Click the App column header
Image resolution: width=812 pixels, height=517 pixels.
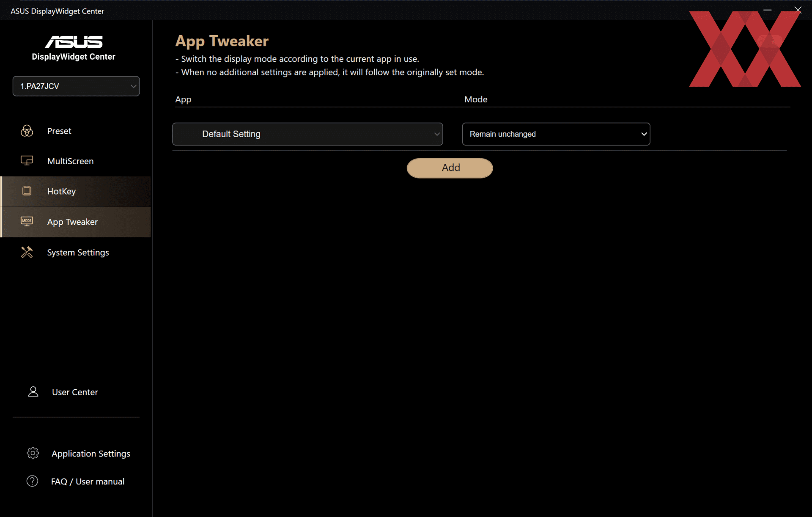[183, 99]
